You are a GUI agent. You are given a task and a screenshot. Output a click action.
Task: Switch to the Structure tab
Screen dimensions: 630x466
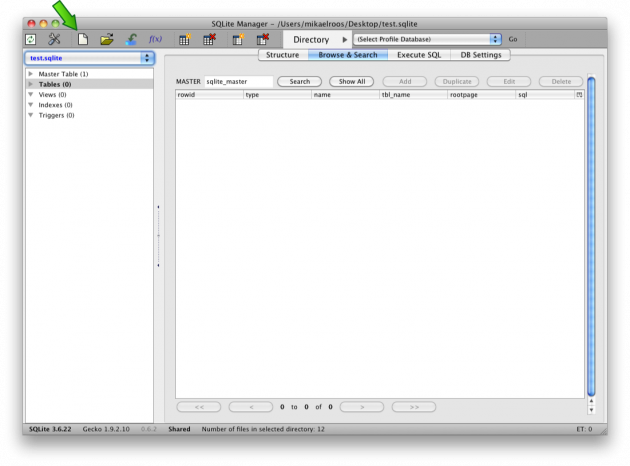click(x=283, y=55)
